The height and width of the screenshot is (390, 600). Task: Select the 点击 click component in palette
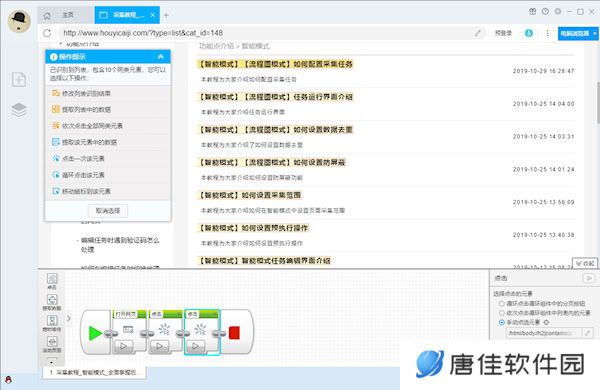(52, 281)
